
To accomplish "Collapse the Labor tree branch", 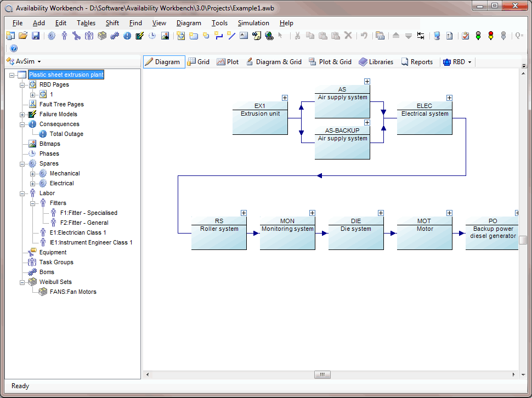I will [22, 193].
